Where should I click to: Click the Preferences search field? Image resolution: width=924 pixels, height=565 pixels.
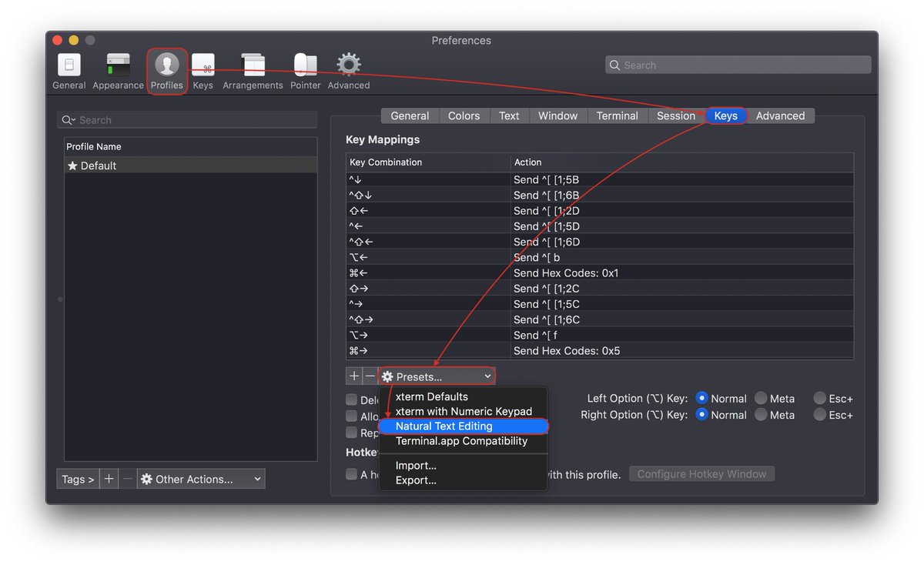click(738, 65)
